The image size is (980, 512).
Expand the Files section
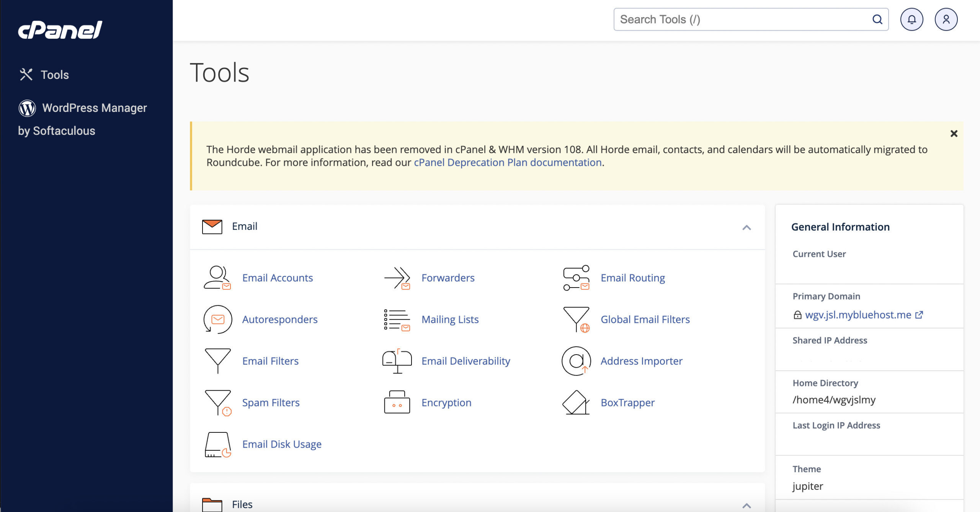tap(746, 504)
